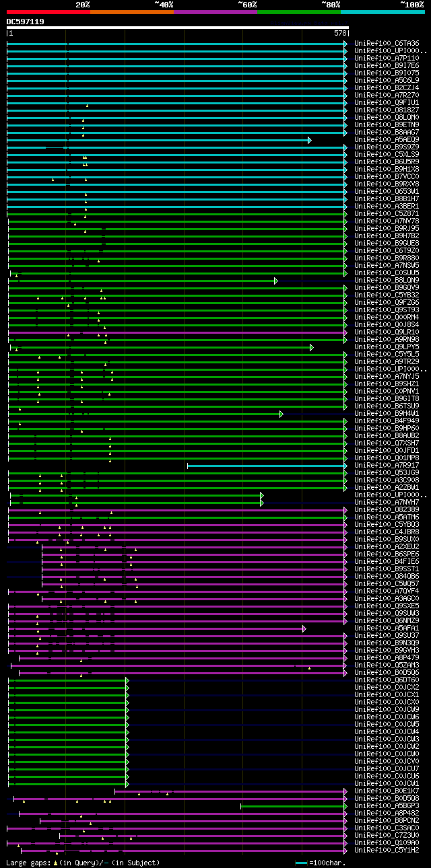Select the UniRef100_C0JCU7 label
Image resolution: width=431 pixels, height=868 pixels.
[x=387, y=769]
